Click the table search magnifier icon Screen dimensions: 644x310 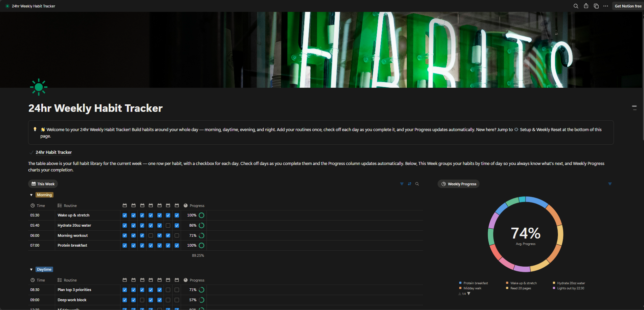tap(417, 184)
